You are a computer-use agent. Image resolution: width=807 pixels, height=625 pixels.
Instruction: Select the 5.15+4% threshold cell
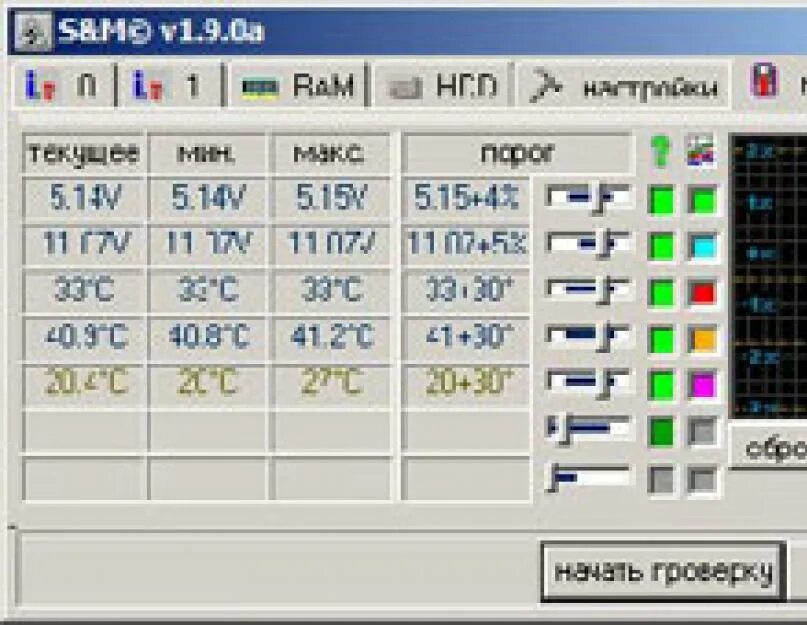point(466,199)
